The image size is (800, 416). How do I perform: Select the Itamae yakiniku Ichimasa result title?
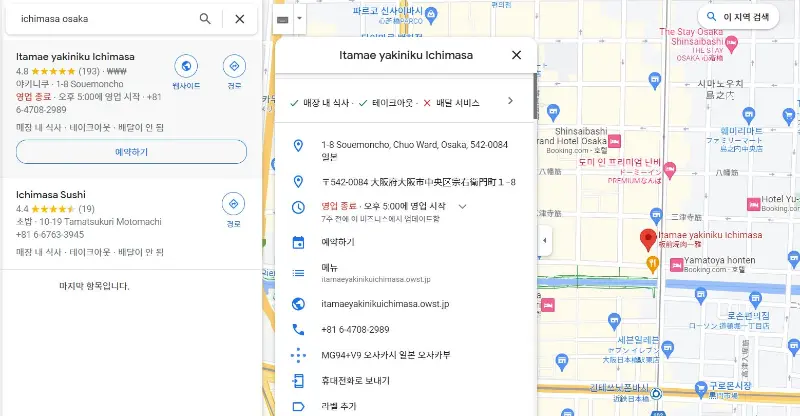coord(75,57)
